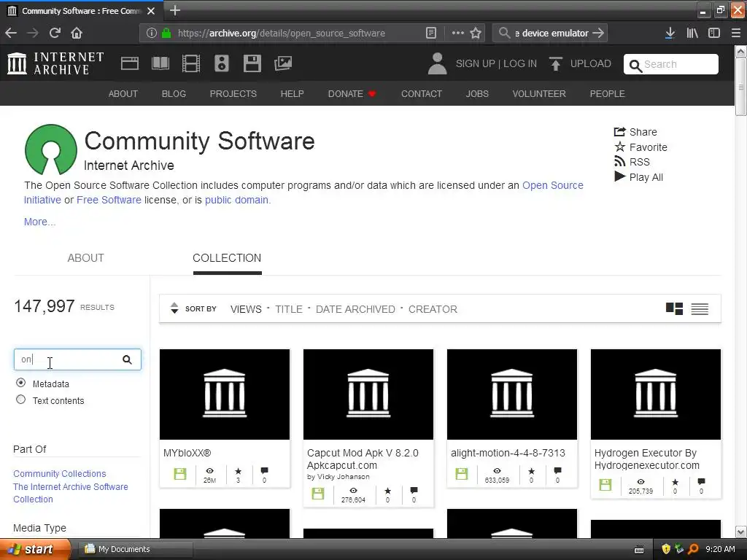The image size is (747, 560).
Task: Open My Documents in the taskbar
Action: (x=134, y=549)
